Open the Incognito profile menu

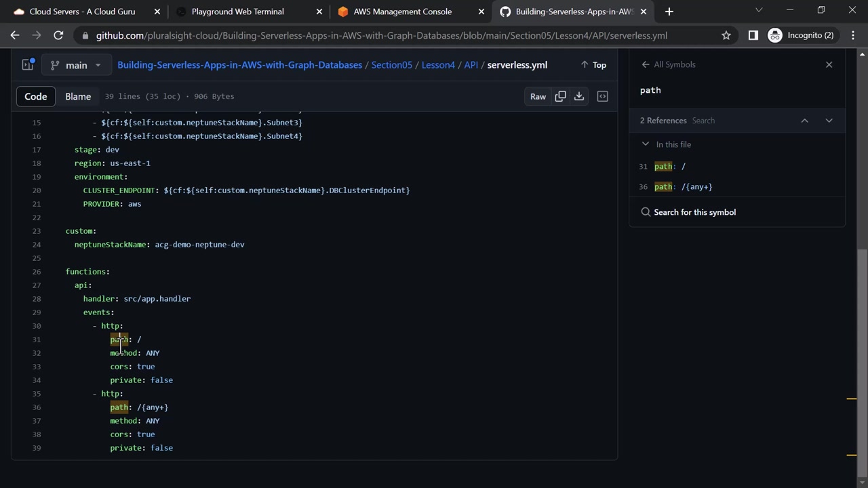802,35
